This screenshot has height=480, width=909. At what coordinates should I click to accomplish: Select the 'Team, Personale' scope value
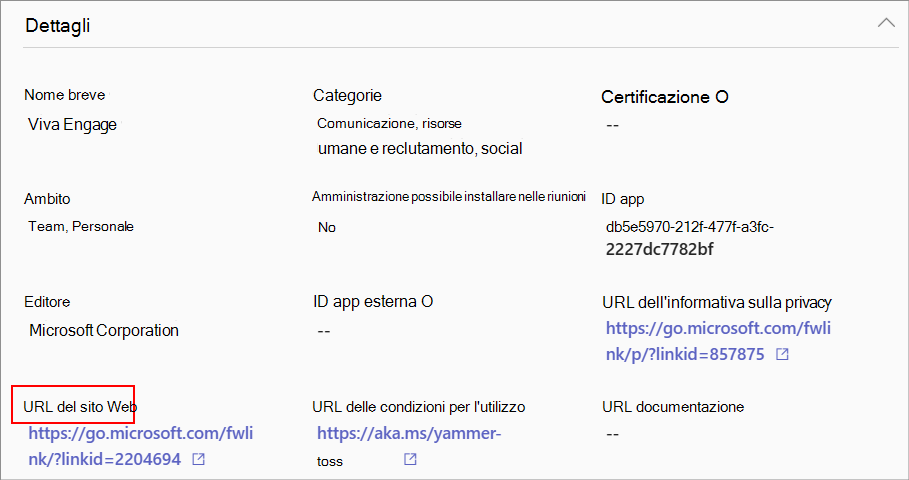pyautogui.click(x=81, y=227)
